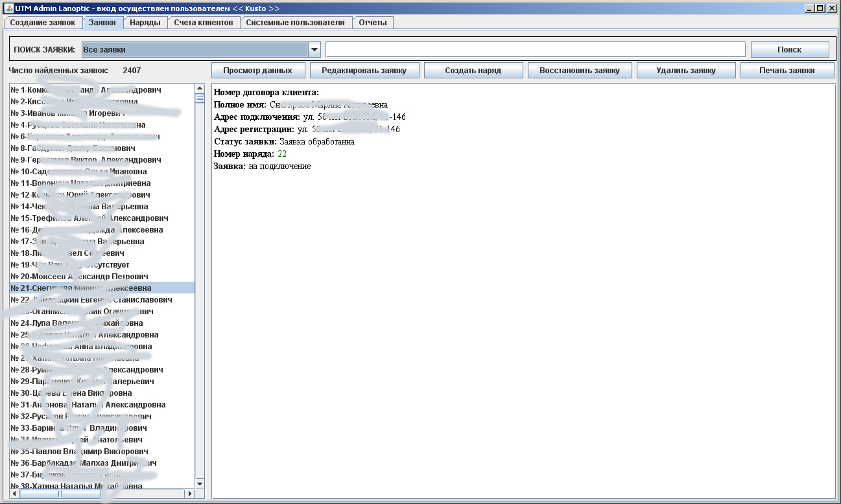Go to the 'Счета клиентов' tab
841x504 pixels.
(x=204, y=23)
